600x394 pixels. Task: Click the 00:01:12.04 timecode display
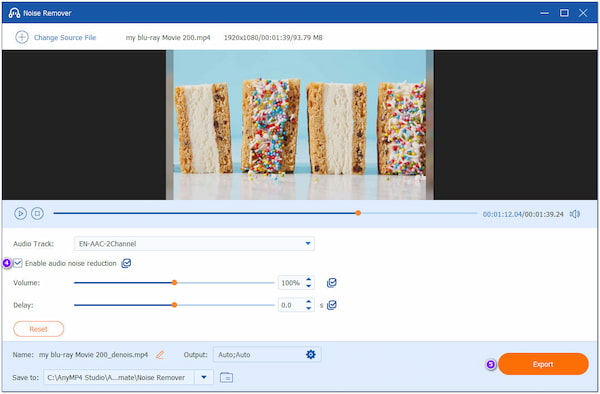[502, 214]
